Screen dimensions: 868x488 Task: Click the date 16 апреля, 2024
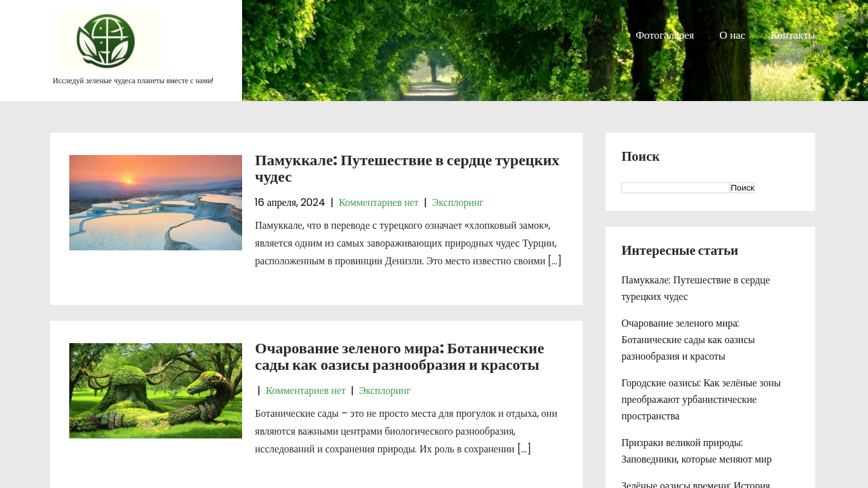pyautogui.click(x=290, y=203)
